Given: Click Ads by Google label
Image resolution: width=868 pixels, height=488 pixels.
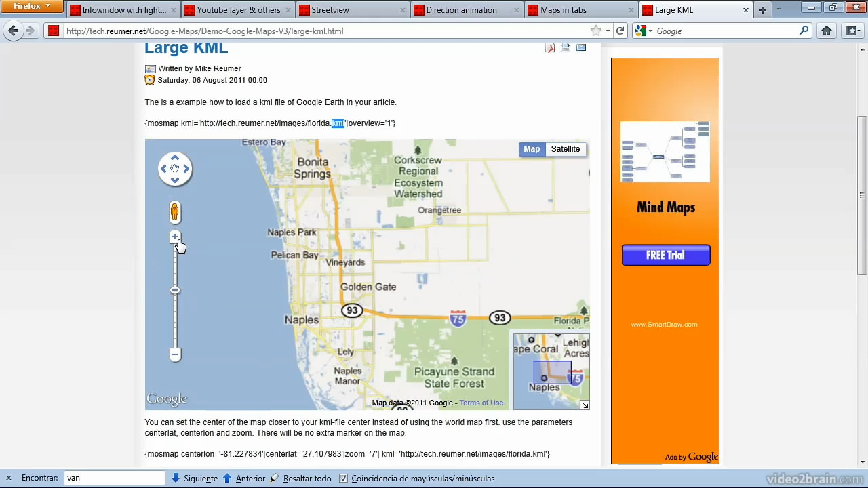Looking at the screenshot, I should tap(692, 457).
